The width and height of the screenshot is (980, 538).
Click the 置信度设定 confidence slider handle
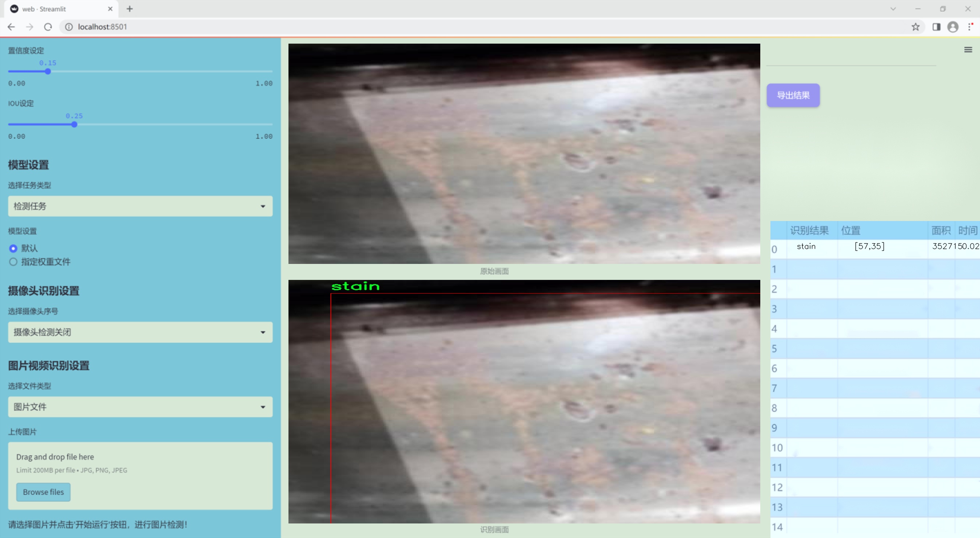[x=48, y=72]
